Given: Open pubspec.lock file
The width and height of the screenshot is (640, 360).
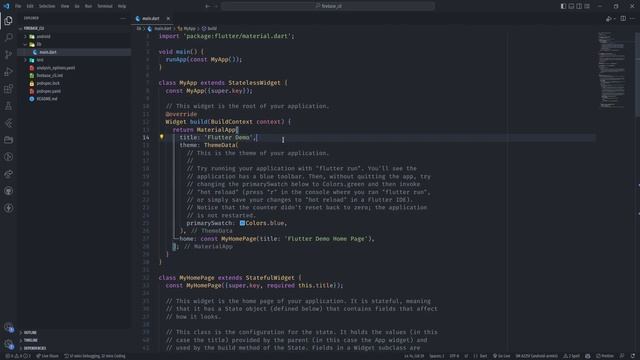Looking at the screenshot, I should pyautogui.click(x=73, y=83).
